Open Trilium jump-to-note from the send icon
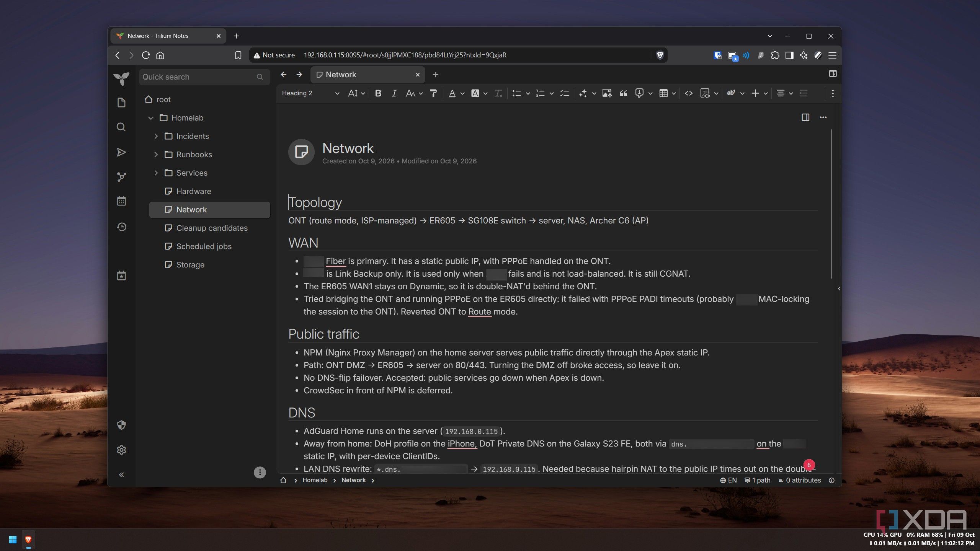 click(x=121, y=152)
